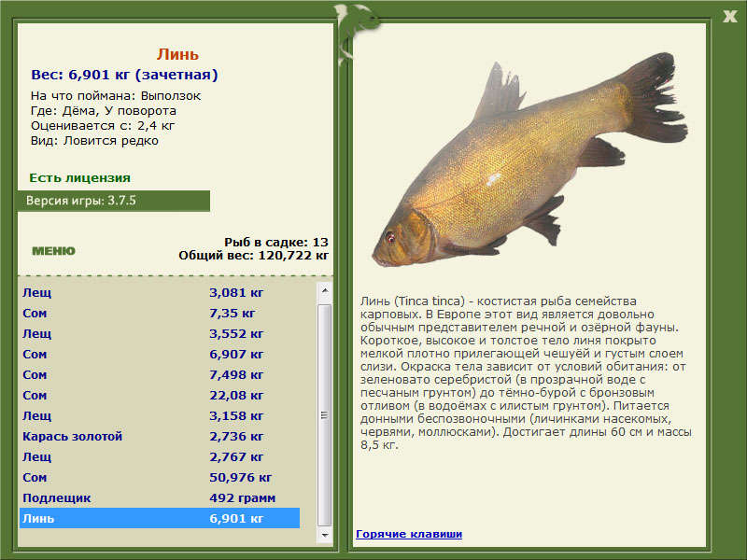Click the Линь title heading
The height and width of the screenshot is (560, 747).
coord(177,54)
